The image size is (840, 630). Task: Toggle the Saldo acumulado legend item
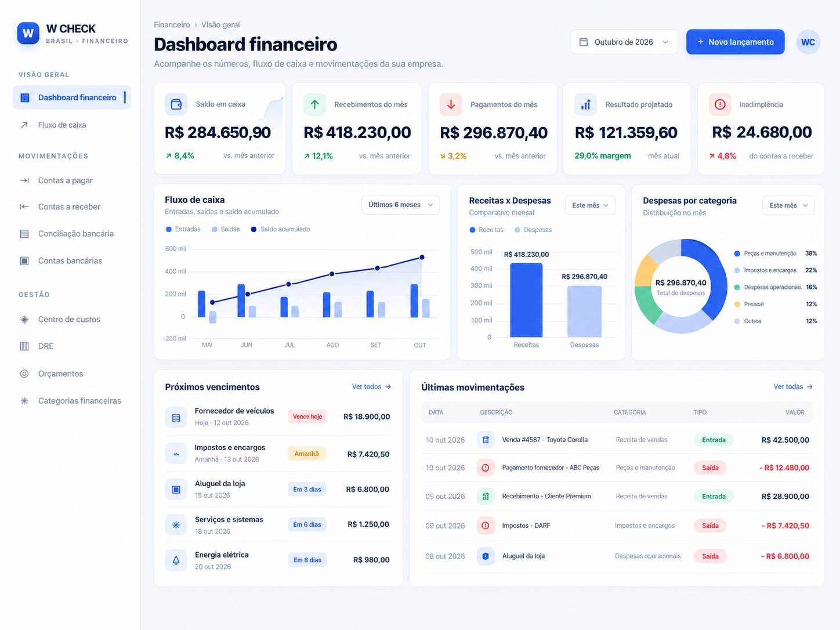pos(280,229)
